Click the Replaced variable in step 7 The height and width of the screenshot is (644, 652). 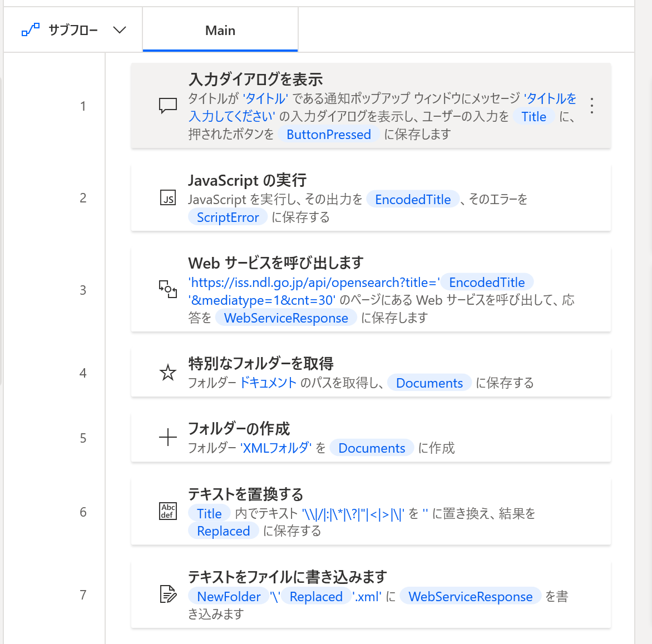(x=316, y=597)
